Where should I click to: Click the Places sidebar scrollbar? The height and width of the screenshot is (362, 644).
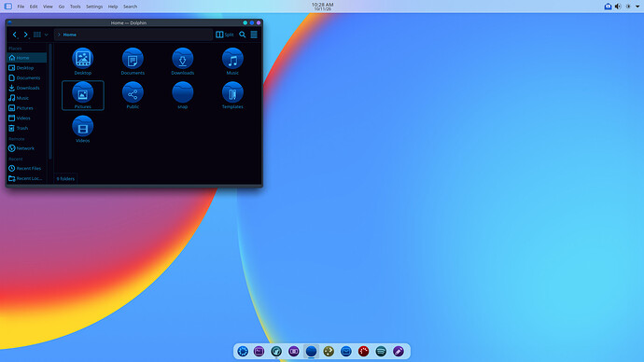coord(50,102)
